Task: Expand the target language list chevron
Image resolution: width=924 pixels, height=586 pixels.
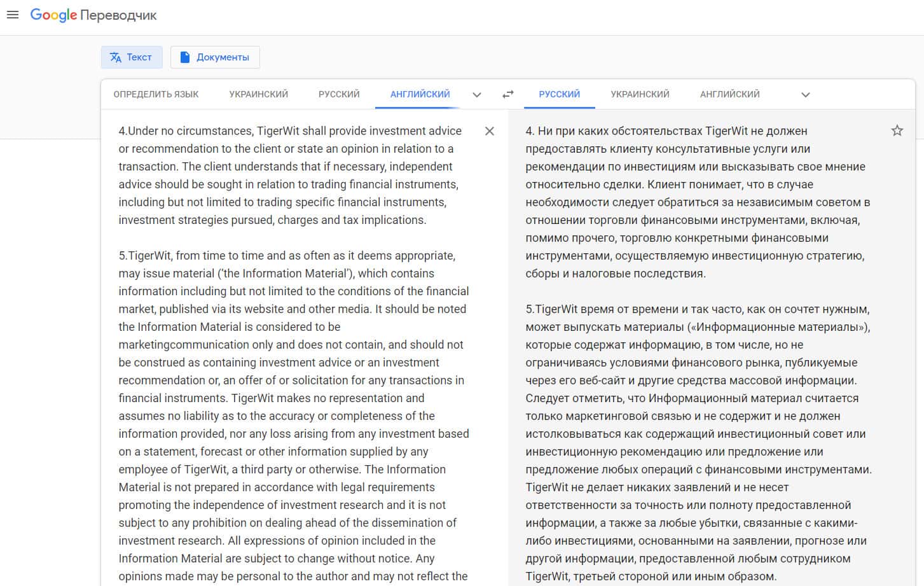Action: coord(805,95)
